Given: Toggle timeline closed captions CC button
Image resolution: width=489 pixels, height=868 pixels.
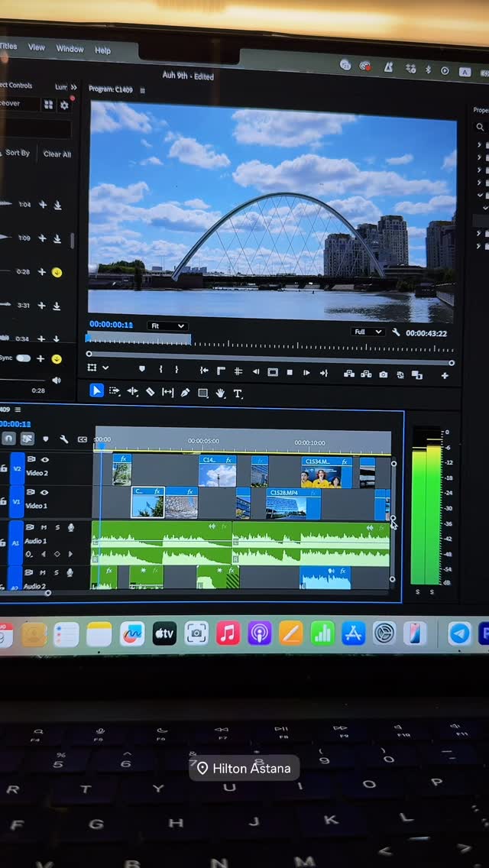Looking at the screenshot, I should pos(83,439).
